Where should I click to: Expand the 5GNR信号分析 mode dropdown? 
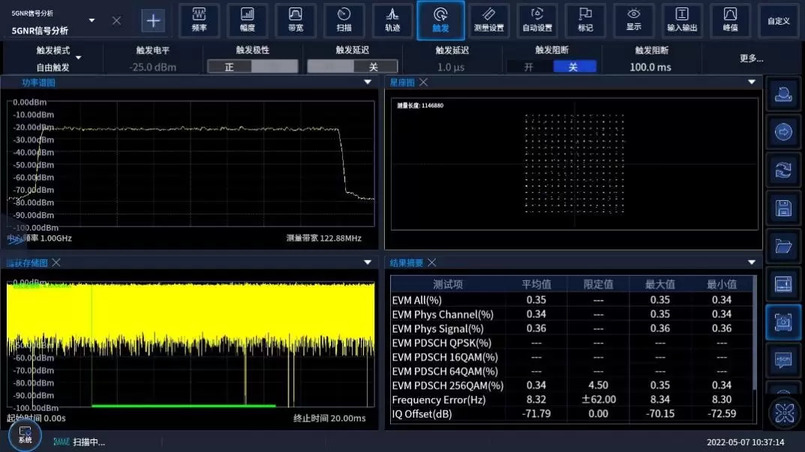pos(92,20)
